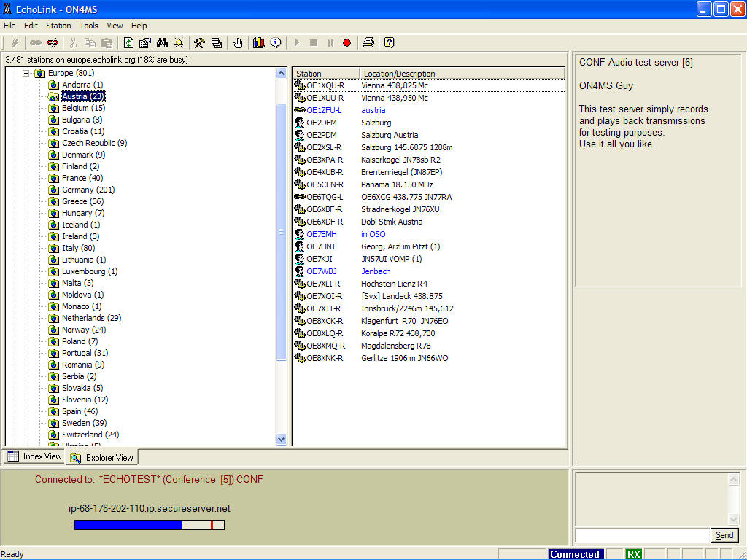
Task: Switch to the Index View tab
Action: coord(35,456)
